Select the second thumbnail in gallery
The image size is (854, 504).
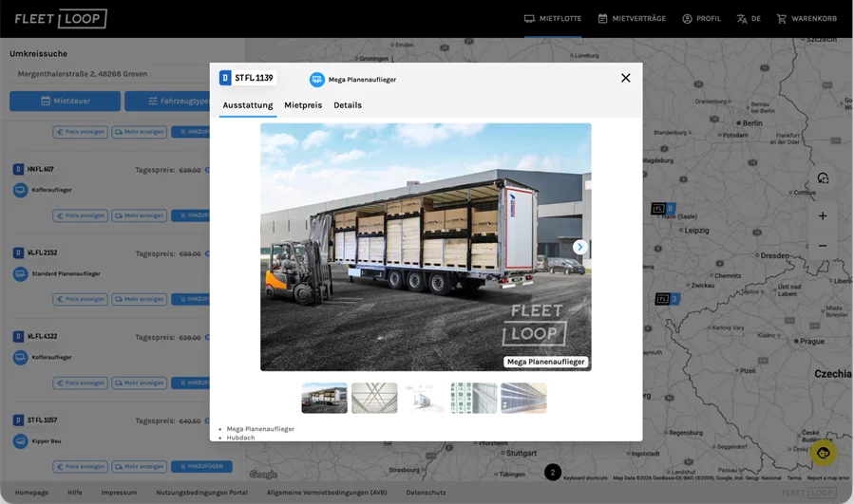click(374, 398)
